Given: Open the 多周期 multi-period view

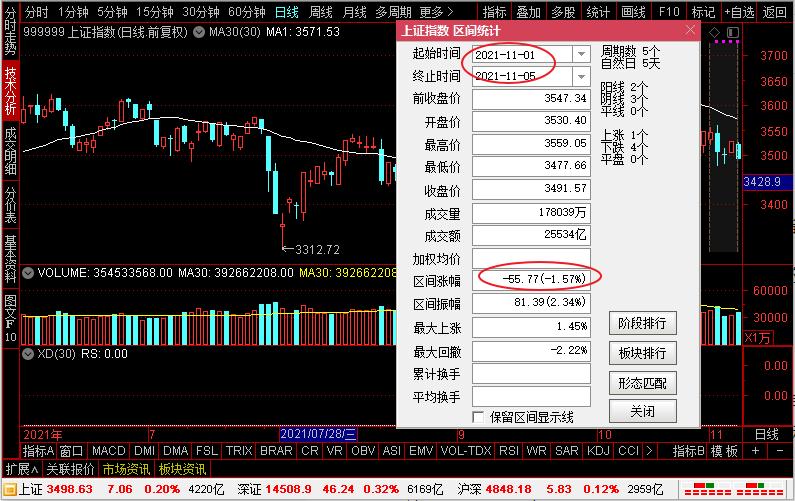Looking at the screenshot, I should pos(393,11).
